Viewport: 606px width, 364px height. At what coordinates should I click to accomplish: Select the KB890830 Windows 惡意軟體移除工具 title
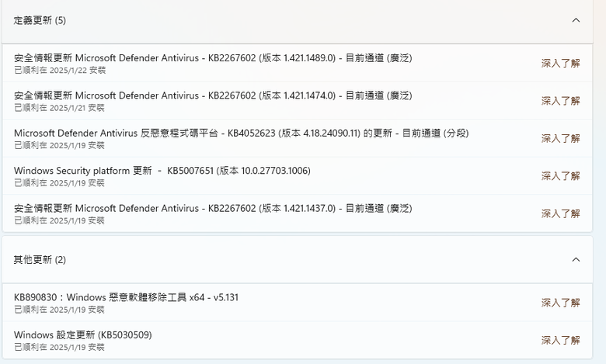[x=126, y=297]
